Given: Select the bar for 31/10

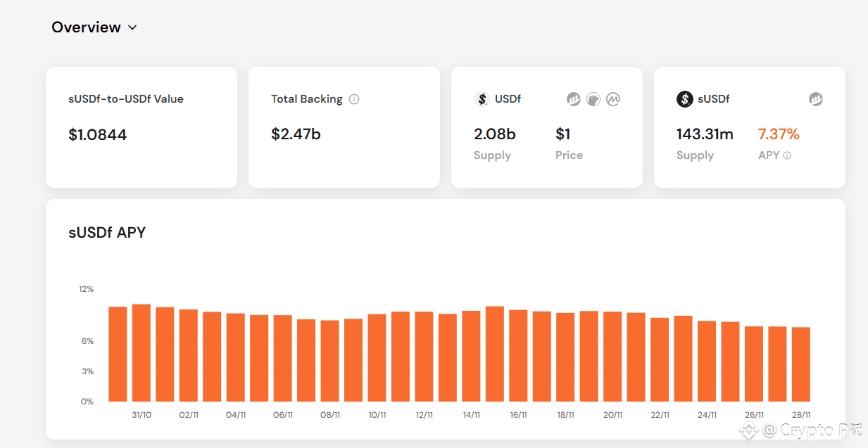Looking at the screenshot, I should click(x=141, y=352).
